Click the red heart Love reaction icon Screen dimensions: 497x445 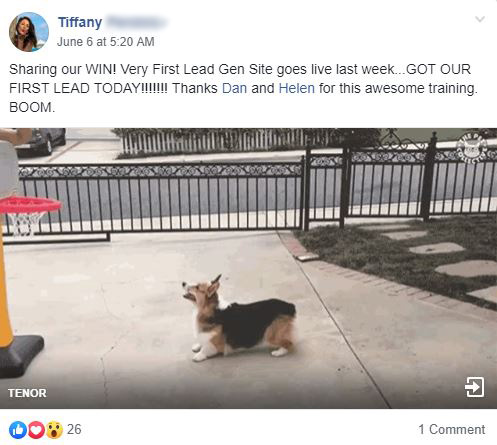36,430
